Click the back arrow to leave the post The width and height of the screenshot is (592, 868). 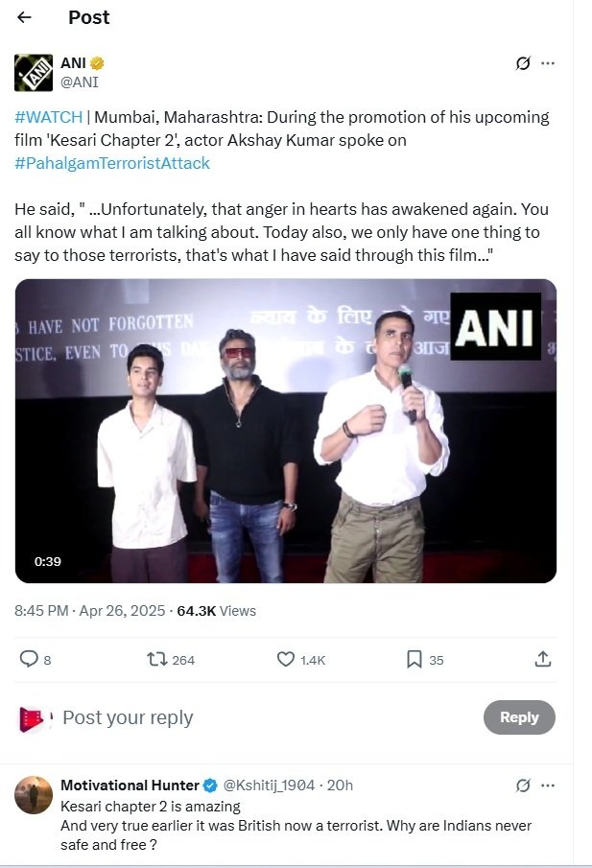coord(23,17)
